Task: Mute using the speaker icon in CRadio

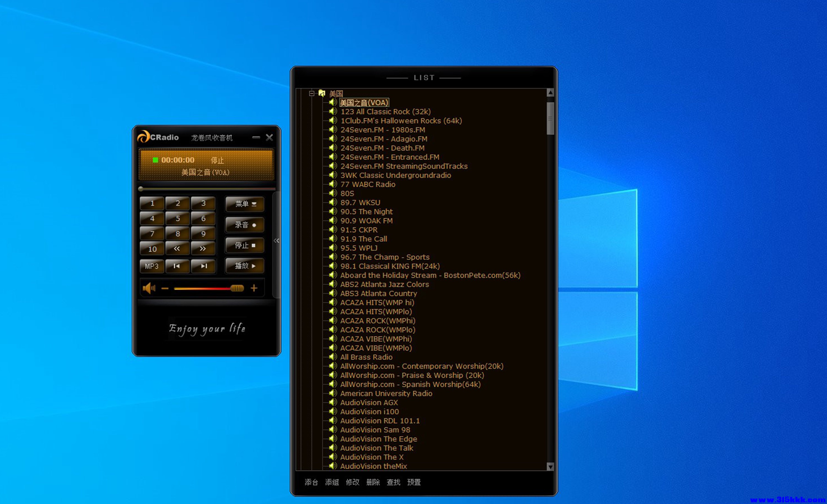Action: [x=149, y=288]
